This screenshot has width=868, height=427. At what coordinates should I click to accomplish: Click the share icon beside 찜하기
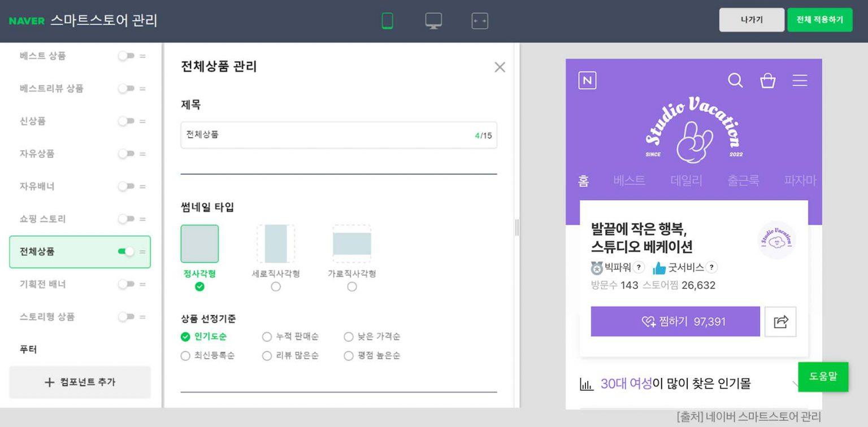click(x=780, y=322)
